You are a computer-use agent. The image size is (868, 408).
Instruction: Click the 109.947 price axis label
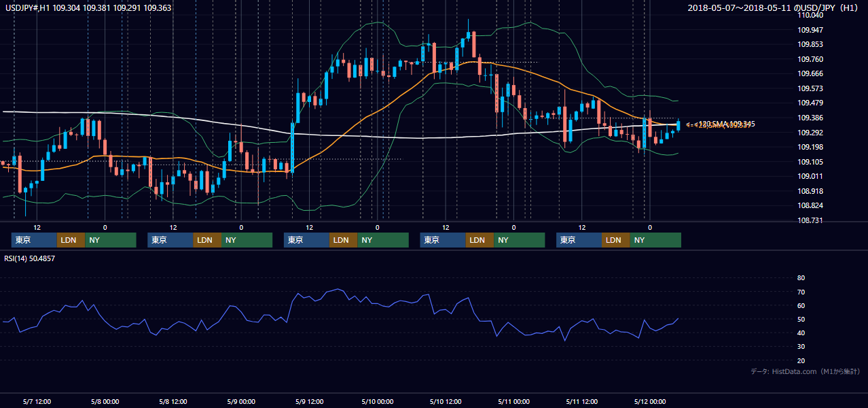click(x=810, y=30)
